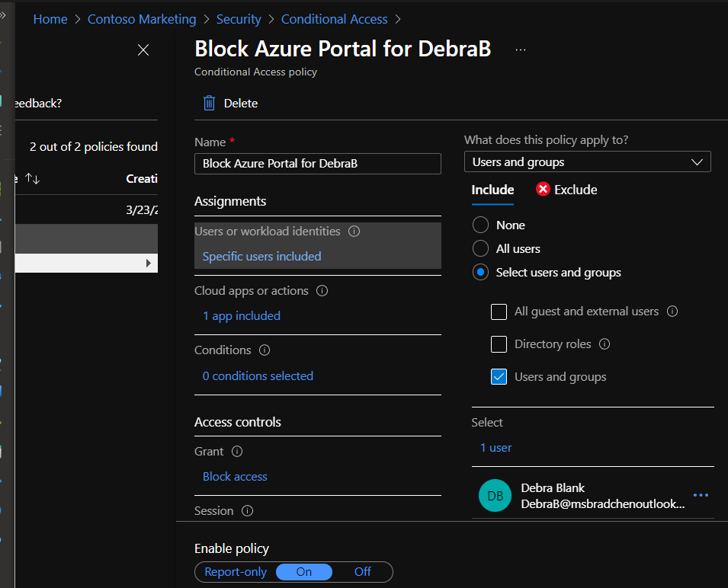Click info icon next to Cloud apps or actions

(x=322, y=291)
